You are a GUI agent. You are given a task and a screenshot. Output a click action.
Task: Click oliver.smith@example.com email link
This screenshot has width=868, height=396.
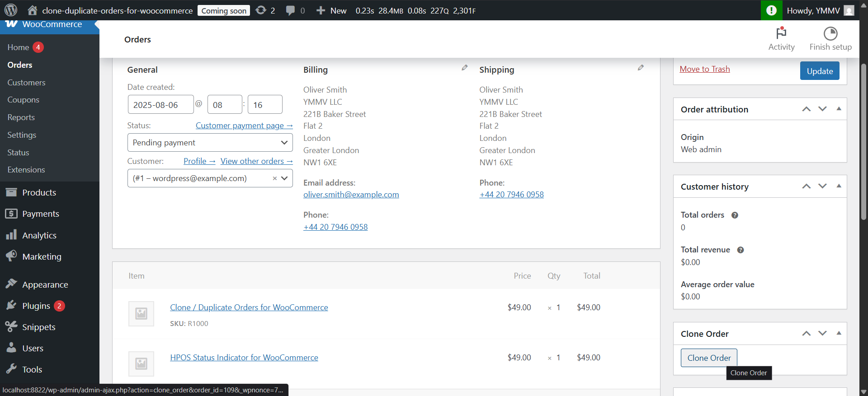pos(351,195)
